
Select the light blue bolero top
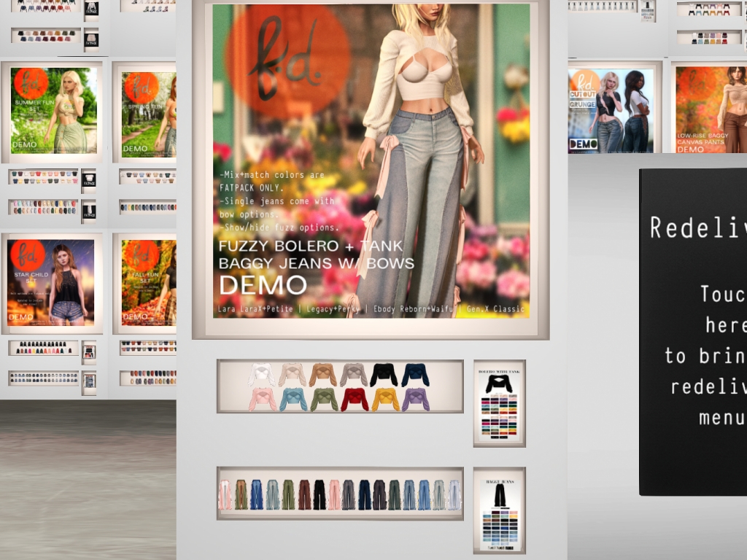click(293, 399)
